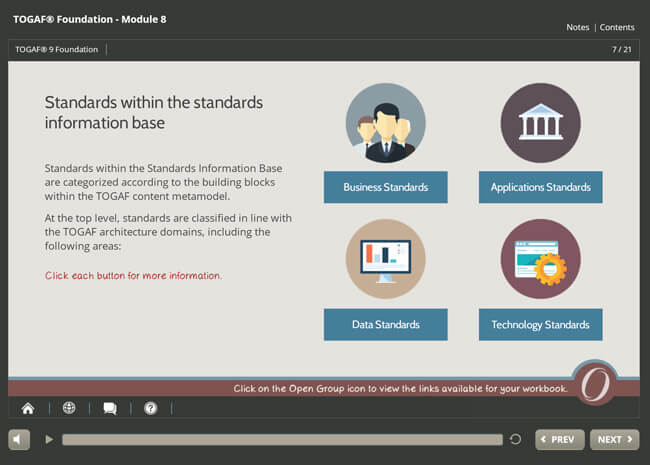Screen dimensions: 650x465
Task: Open the globe icon in bottom toolbar
Action: [x=69, y=408]
